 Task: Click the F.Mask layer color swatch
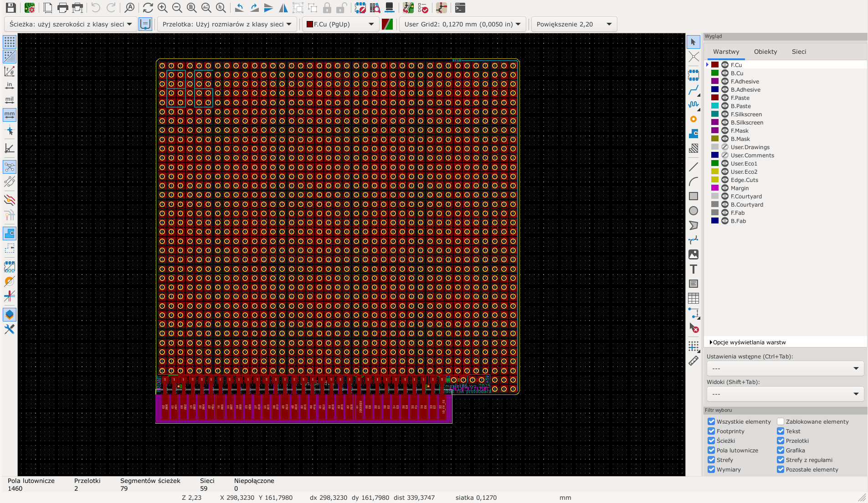pyautogui.click(x=715, y=130)
